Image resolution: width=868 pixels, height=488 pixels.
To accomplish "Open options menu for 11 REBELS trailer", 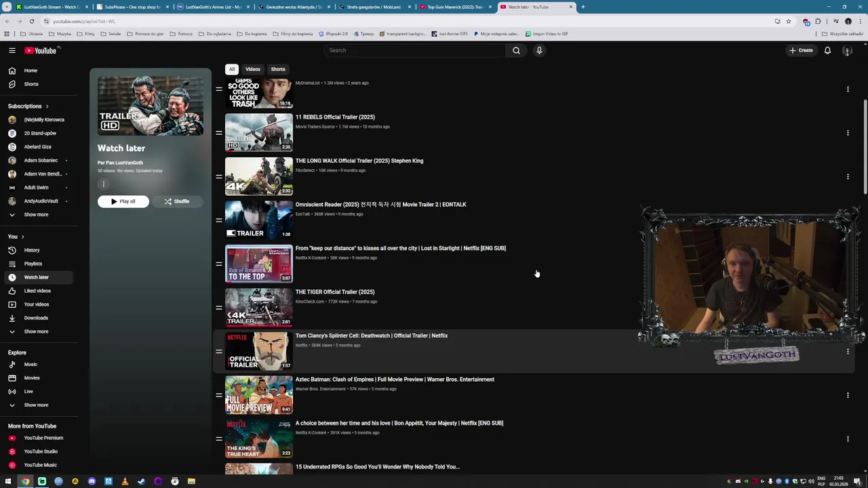I will (x=848, y=133).
